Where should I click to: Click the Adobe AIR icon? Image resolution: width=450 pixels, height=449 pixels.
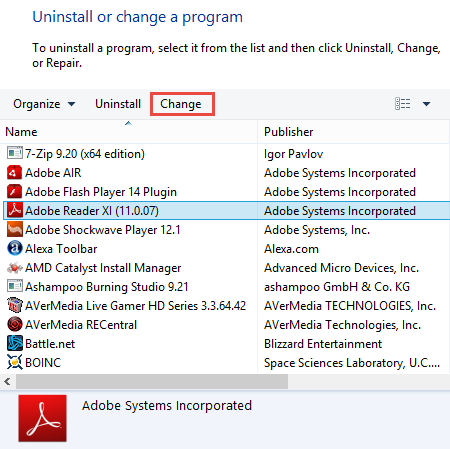point(15,173)
